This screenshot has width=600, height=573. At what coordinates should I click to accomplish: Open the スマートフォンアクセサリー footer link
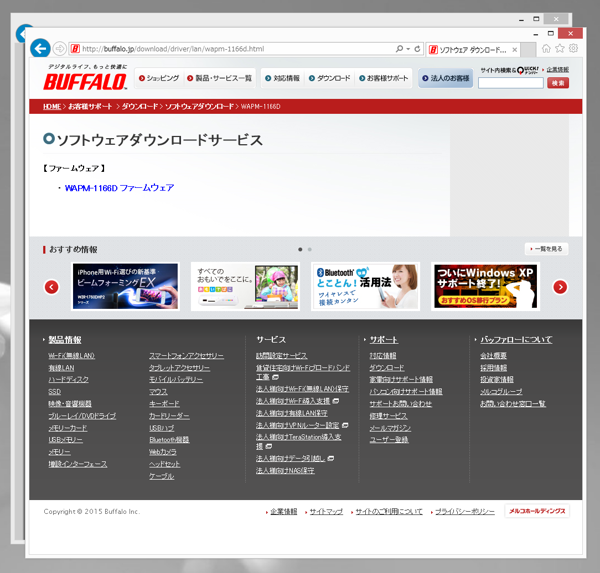[186, 356]
